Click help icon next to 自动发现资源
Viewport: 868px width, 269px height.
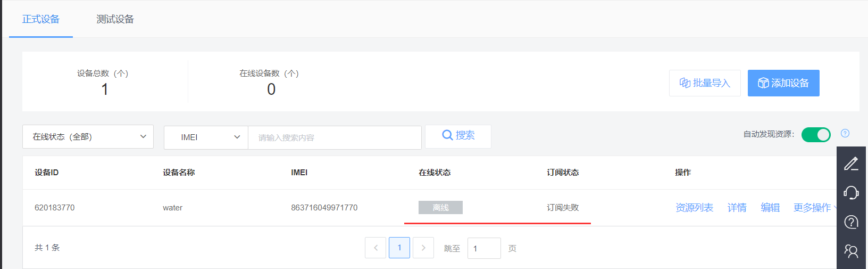click(x=845, y=133)
